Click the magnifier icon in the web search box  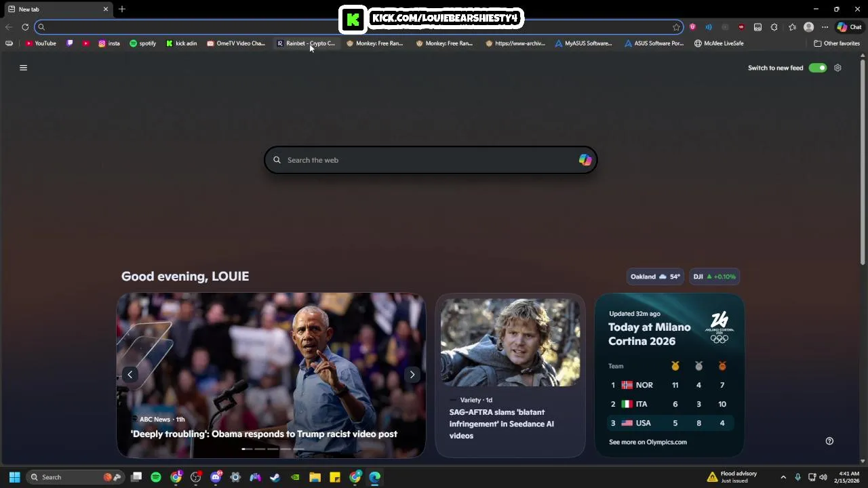[x=277, y=160]
